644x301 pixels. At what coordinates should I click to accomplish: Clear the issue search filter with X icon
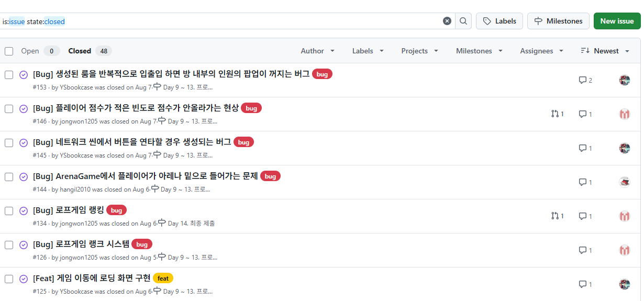[x=447, y=21]
